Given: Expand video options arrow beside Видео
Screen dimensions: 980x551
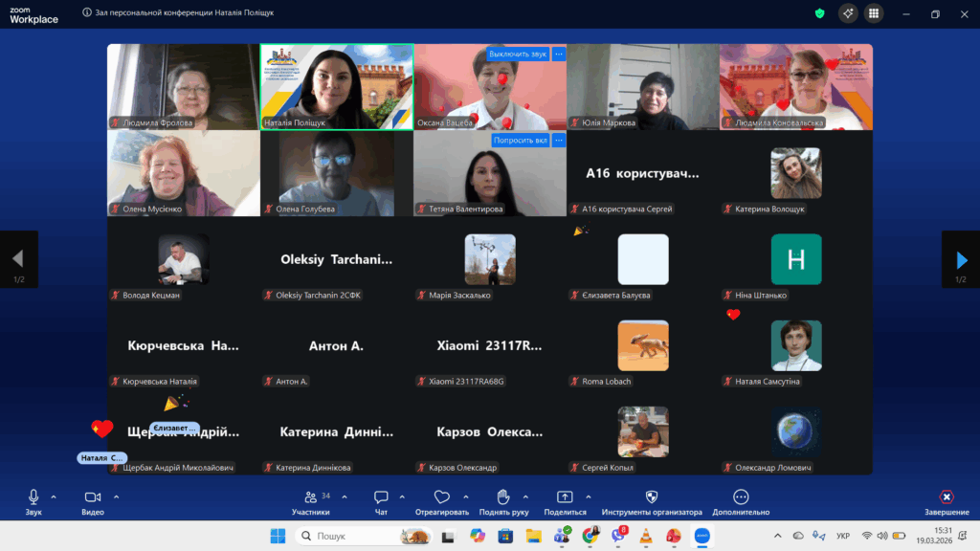Looking at the screenshot, I should tap(116, 496).
